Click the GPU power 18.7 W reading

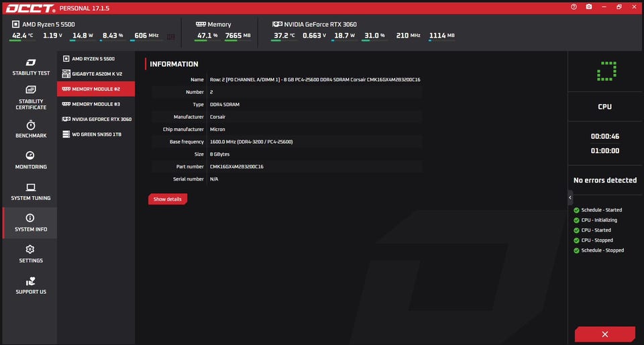pyautogui.click(x=344, y=36)
